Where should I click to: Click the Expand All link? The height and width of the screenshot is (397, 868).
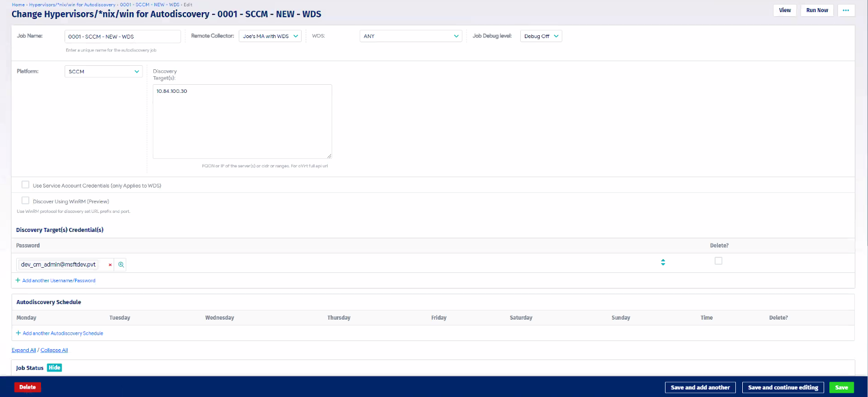pyautogui.click(x=23, y=350)
